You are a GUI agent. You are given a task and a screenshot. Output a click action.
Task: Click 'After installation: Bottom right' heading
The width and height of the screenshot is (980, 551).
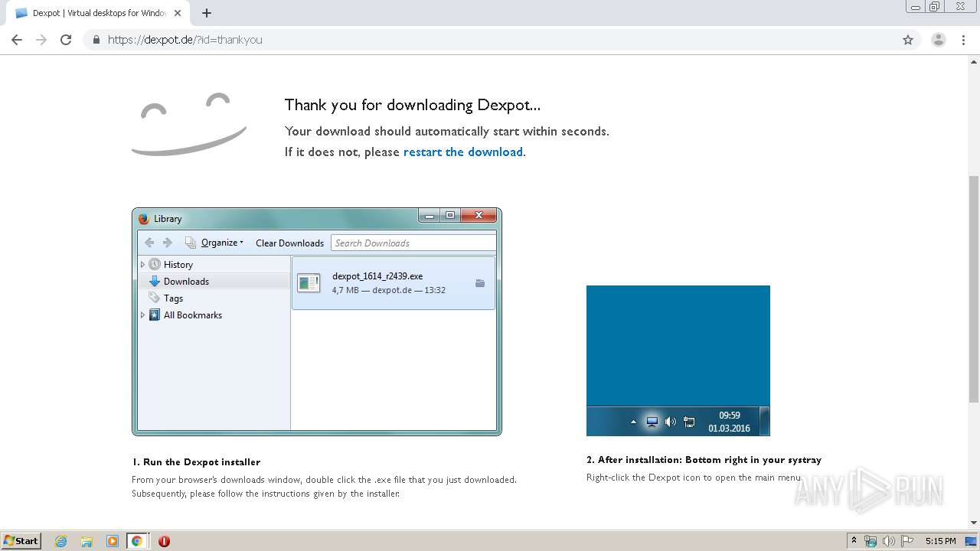(x=704, y=460)
